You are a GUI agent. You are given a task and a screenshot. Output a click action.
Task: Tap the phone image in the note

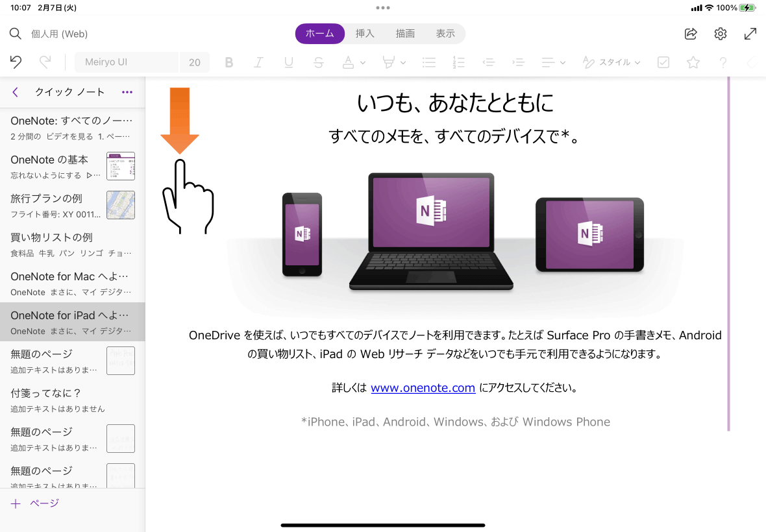pos(302,235)
